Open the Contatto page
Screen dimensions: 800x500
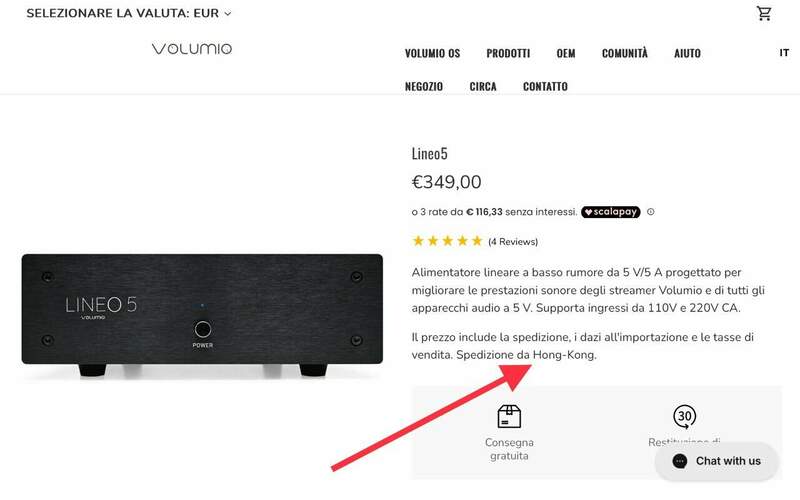(x=545, y=86)
